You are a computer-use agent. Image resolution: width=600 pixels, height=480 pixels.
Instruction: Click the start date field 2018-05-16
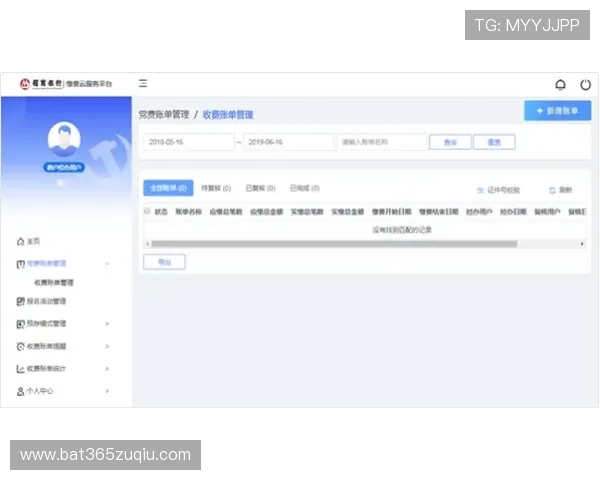189,142
